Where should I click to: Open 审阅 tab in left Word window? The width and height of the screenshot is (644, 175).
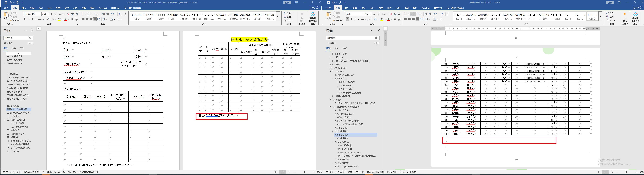point(75,8)
